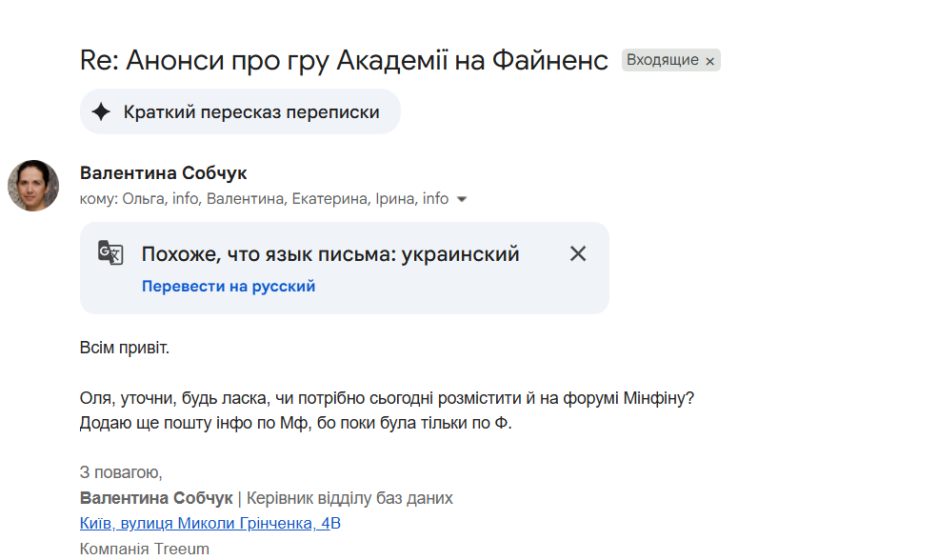Click the greeting Всім привіт
This screenshot has height=560, width=937.
(x=124, y=348)
